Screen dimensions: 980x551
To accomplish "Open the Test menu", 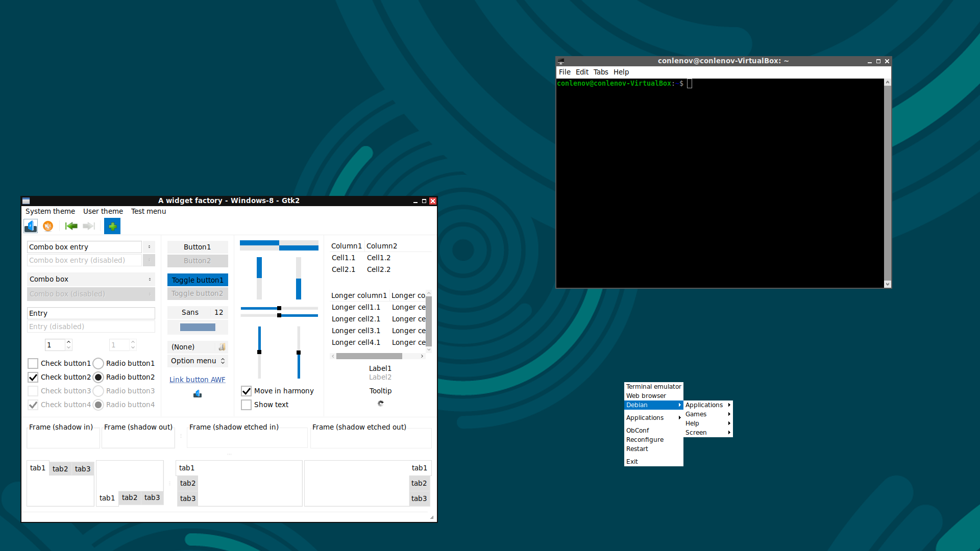I will [149, 211].
